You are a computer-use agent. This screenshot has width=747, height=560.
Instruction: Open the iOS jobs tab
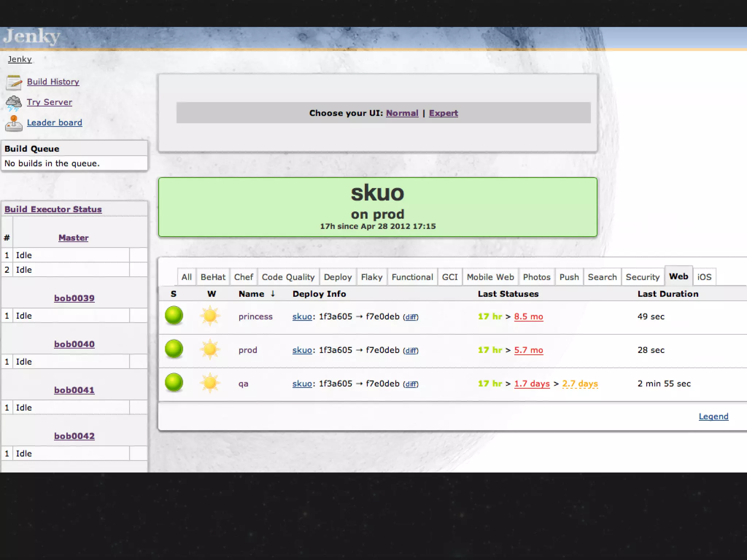point(704,277)
